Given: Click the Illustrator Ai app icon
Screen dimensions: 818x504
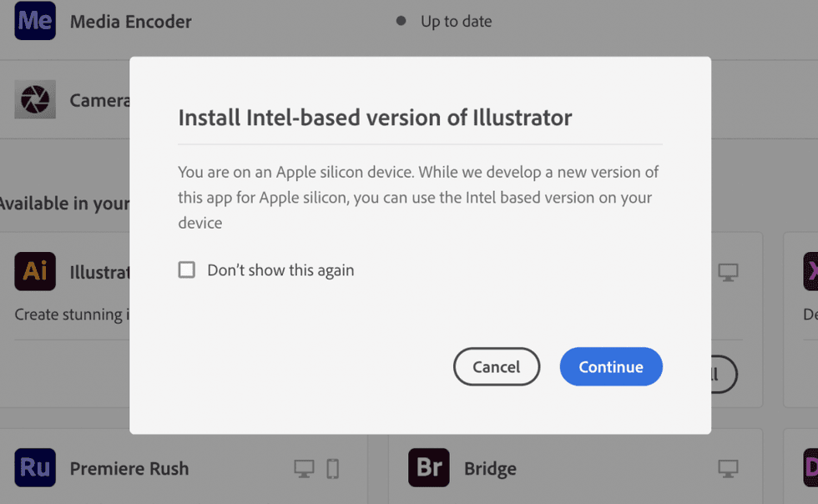Looking at the screenshot, I should click(x=35, y=271).
